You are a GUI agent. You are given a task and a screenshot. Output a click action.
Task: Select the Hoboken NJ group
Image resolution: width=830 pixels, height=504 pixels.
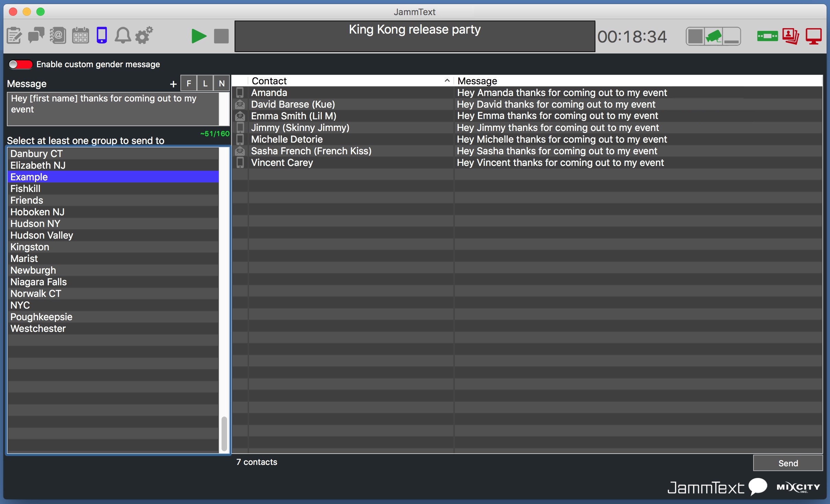point(113,212)
